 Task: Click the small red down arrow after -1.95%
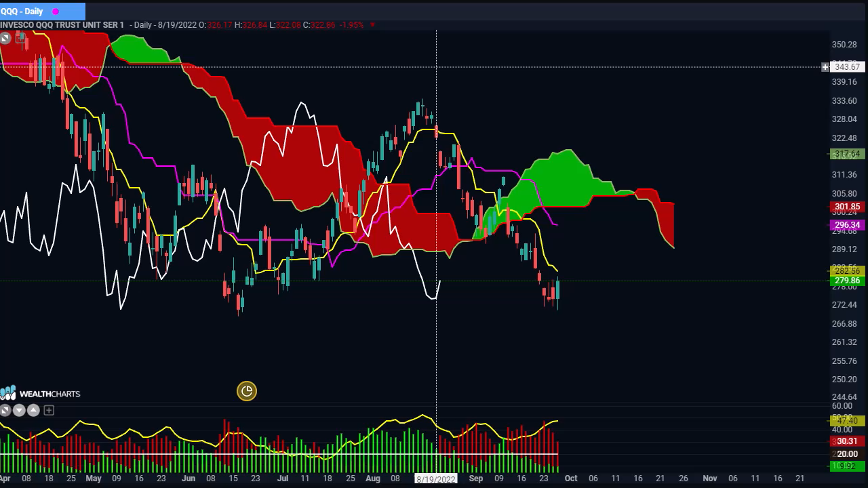pyautogui.click(x=372, y=25)
